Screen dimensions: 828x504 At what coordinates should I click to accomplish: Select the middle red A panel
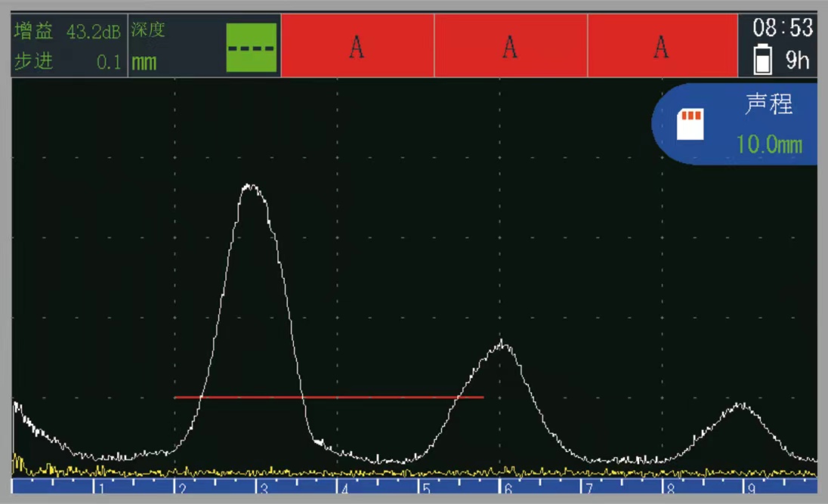click(511, 47)
